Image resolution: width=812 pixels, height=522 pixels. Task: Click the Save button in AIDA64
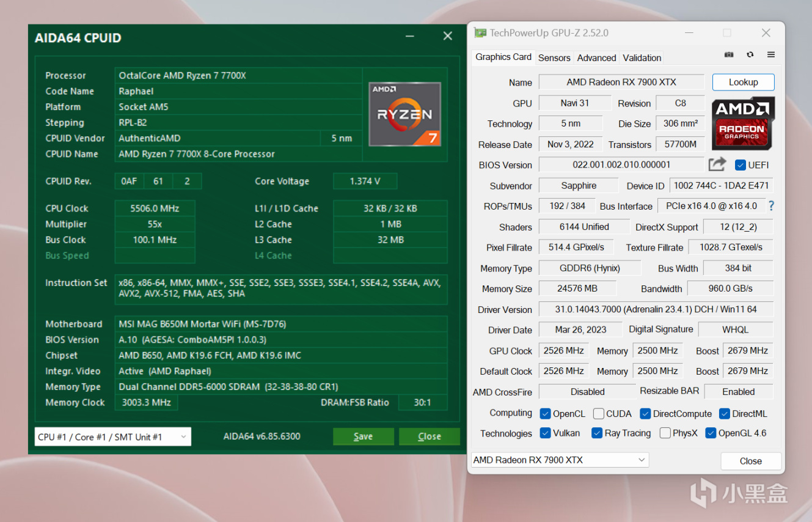coord(363,436)
